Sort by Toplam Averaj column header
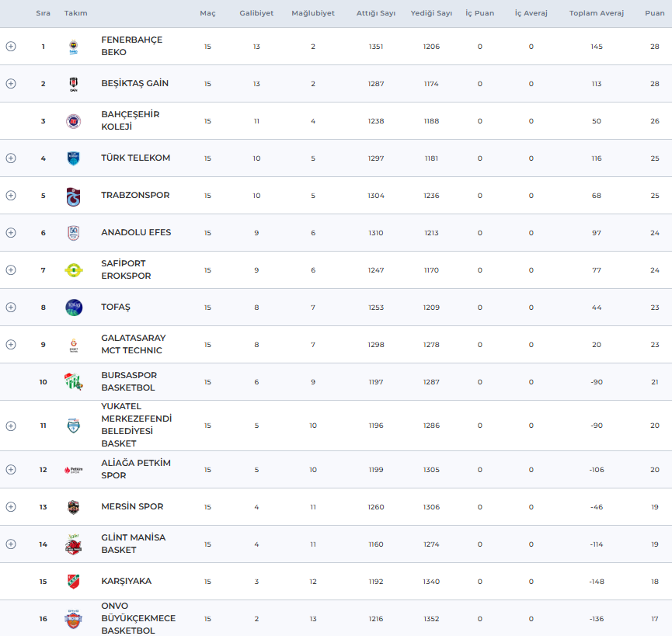 click(596, 13)
